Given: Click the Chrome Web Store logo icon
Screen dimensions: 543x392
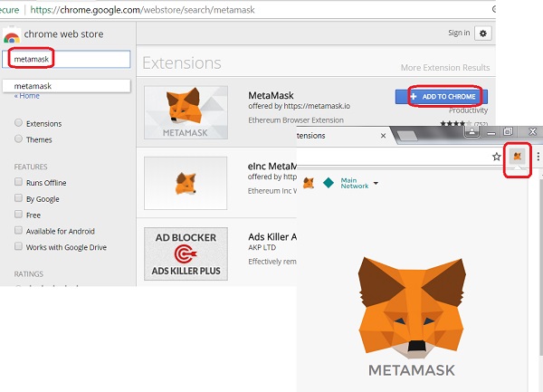Looking at the screenshot, I should 11,35.
